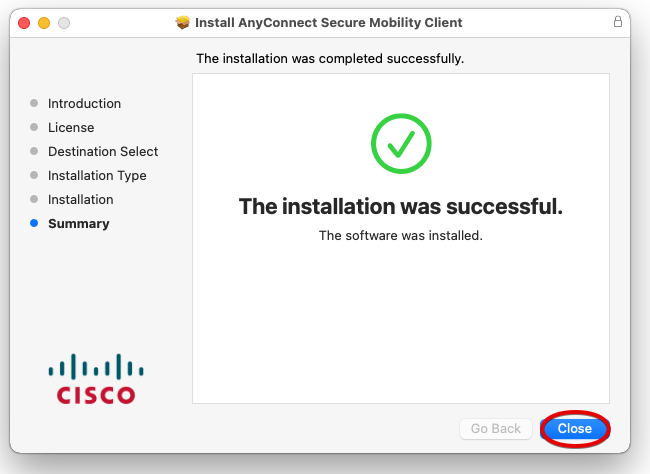Viewport: 650px width, 474px height.
Task: Click the Installation step directly above Summary
Action: coord(81,199)
